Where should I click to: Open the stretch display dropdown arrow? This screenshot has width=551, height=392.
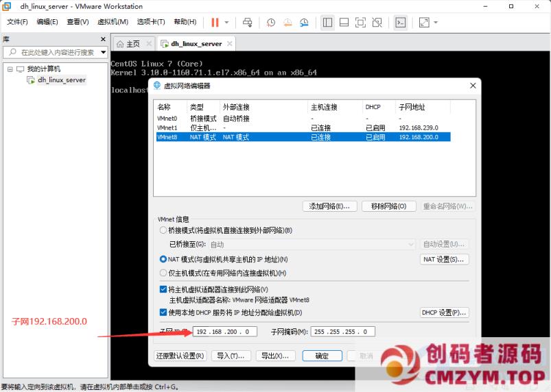coord(436,23)
